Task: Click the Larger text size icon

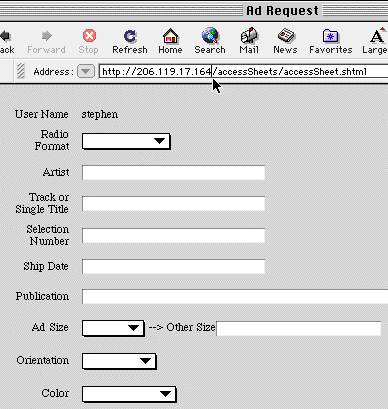Action: click(x=378, y=36)
